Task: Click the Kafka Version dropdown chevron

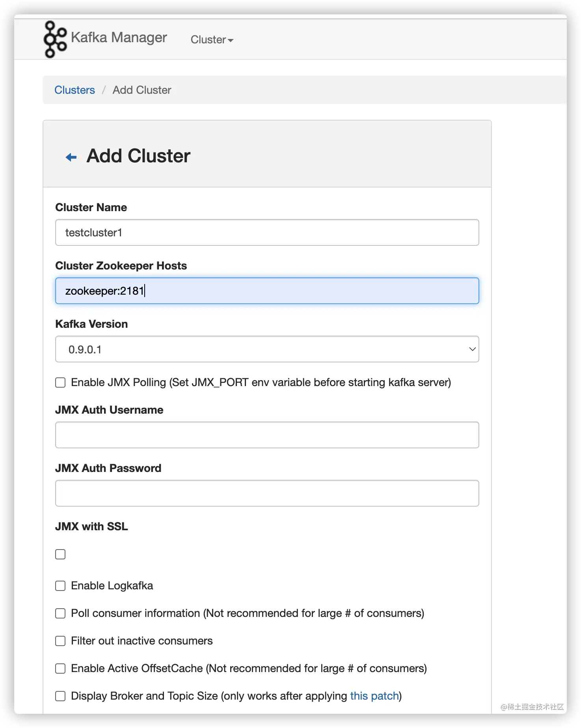Action: tap(472, 349)
